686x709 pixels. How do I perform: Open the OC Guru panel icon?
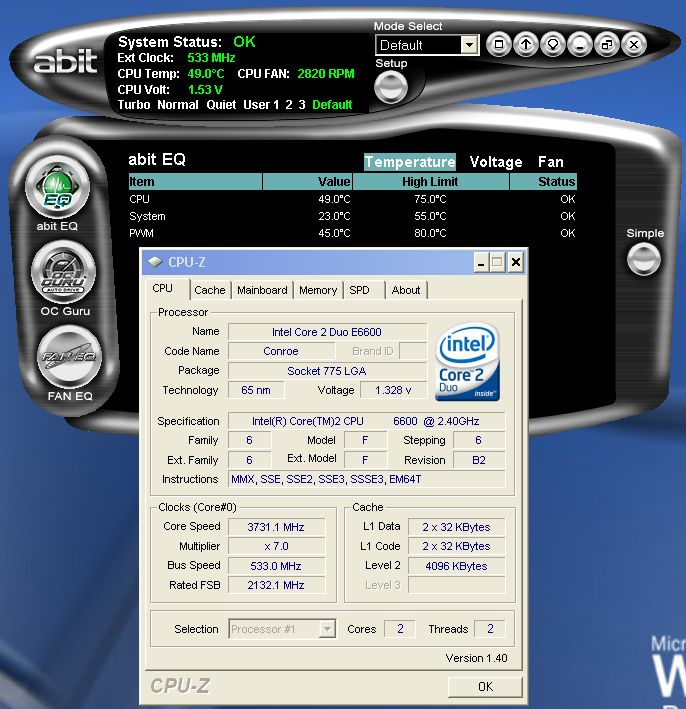point(63,272)
